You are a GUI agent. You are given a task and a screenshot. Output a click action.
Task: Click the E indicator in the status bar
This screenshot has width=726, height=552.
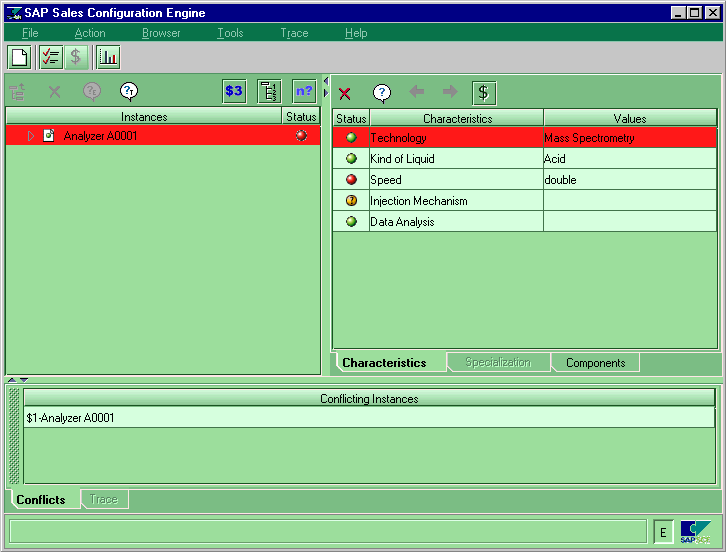click(663, 532)
